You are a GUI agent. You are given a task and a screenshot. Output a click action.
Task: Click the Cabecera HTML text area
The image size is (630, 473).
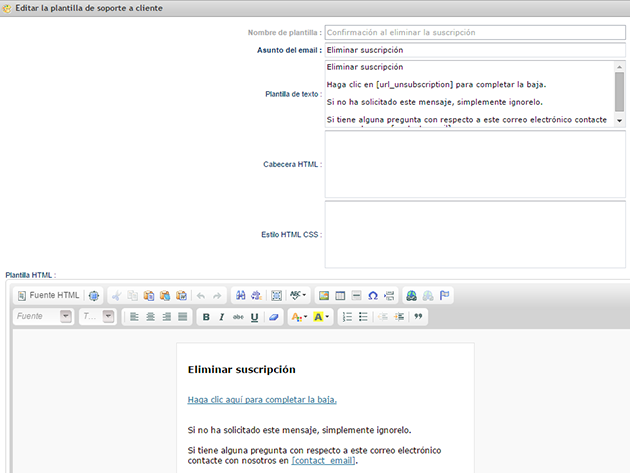pyautogui.click(x=475, y=164)
